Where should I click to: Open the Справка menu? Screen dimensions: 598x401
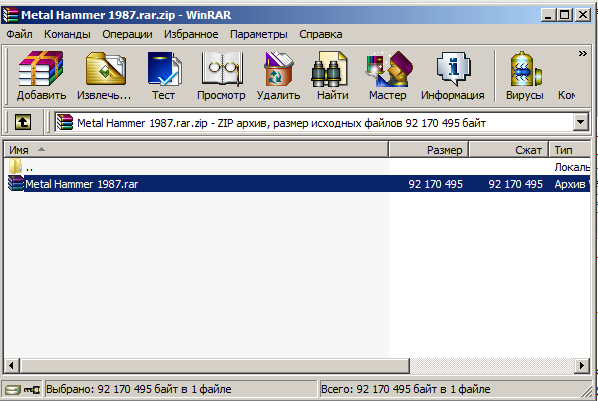click(320, 34)
